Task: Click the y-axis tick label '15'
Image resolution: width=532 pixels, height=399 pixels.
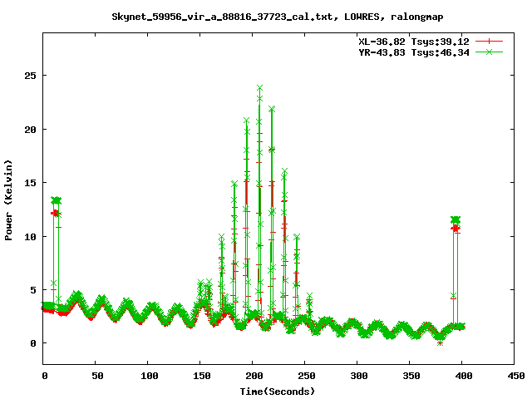Action: [x=30, y=183]
